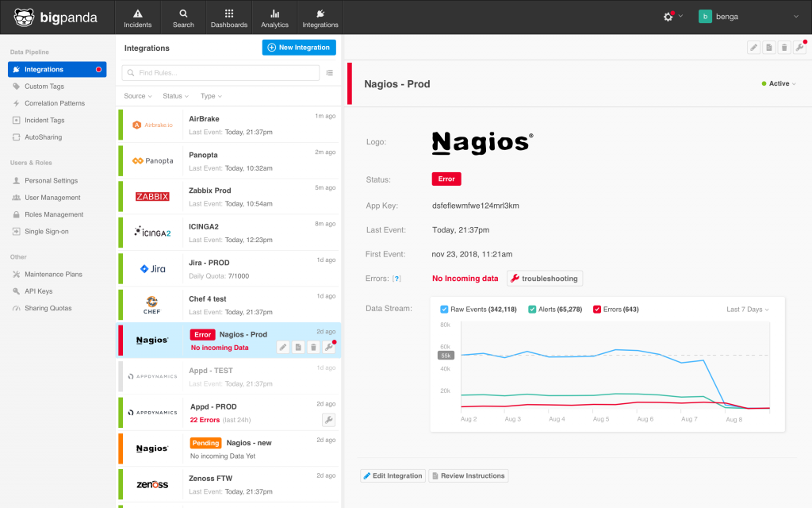Click the troubleshooting button

(x=545, y=279)
